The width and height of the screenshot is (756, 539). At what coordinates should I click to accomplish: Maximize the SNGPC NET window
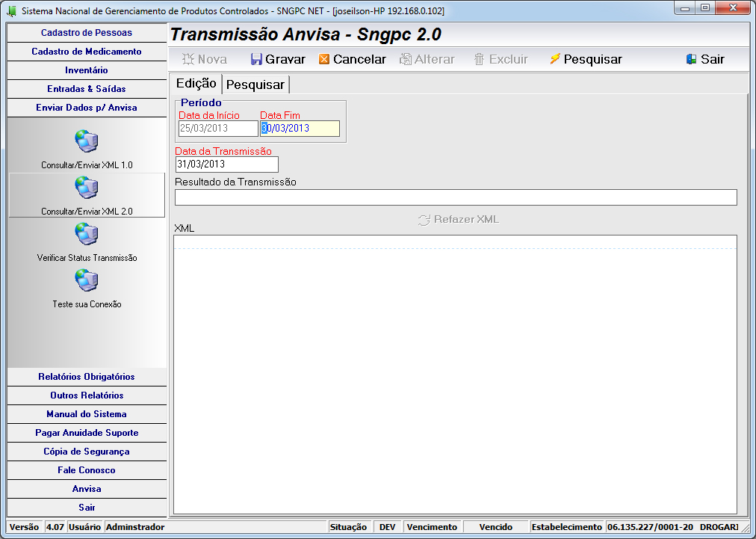(x=704, y=8)
